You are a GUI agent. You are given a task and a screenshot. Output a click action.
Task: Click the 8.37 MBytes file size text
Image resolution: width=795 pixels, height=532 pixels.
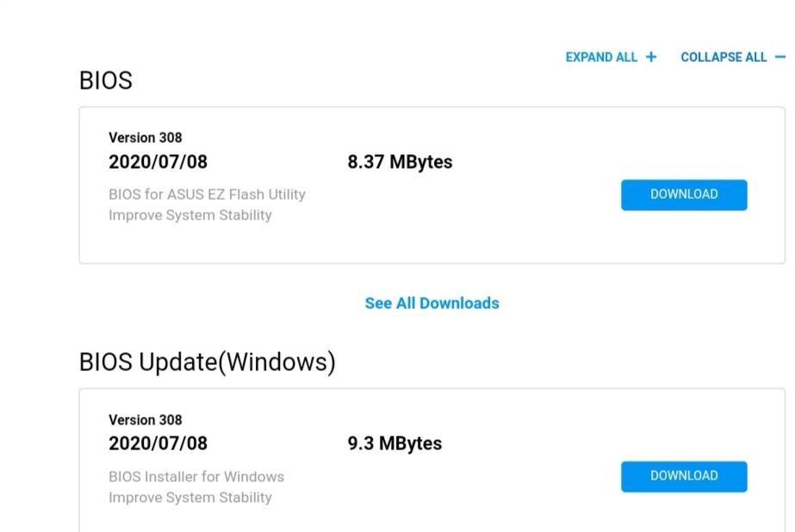pos(400,162)
